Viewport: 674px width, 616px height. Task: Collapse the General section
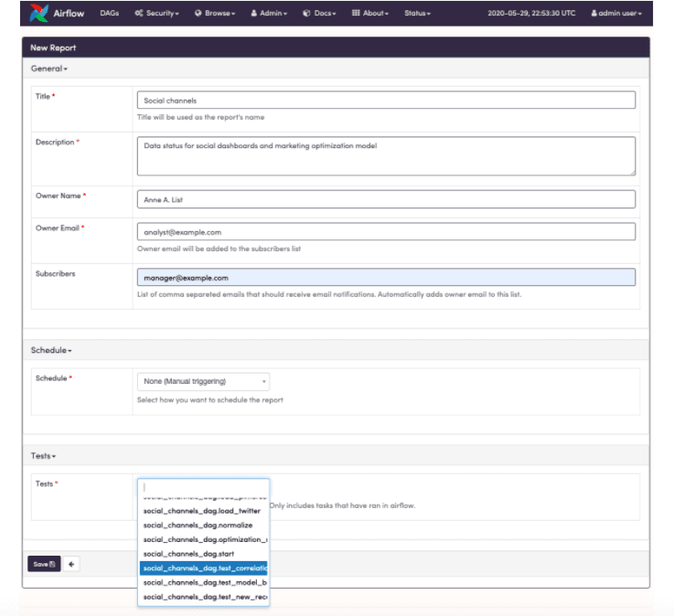[49, 69]
